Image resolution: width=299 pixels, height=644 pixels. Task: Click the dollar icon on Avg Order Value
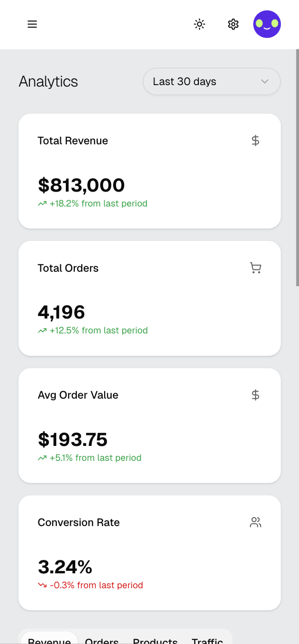tap(255, 395)
